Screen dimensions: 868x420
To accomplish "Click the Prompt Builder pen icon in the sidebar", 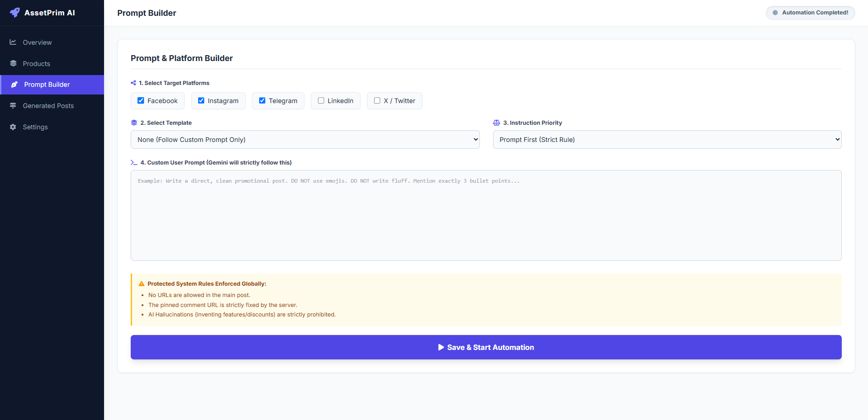I will [x=14, y=85].
